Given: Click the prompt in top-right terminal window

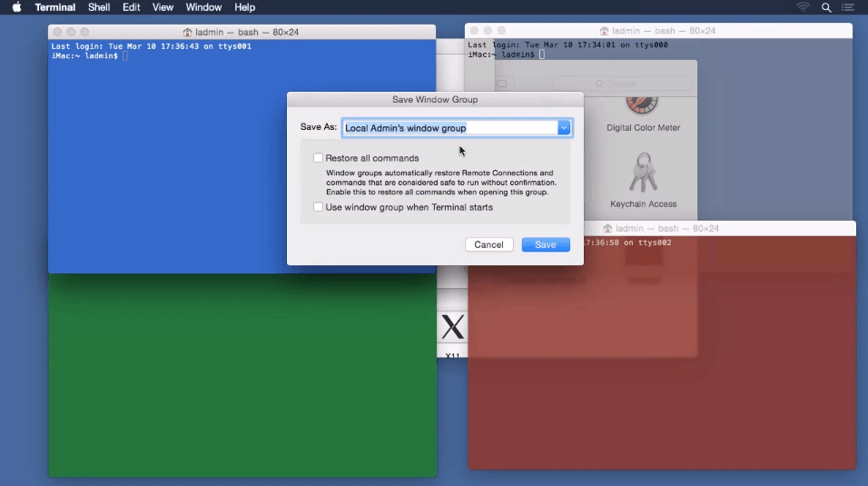Looking at the screenshot, I should pyautogui.click(x=501, y=55).
